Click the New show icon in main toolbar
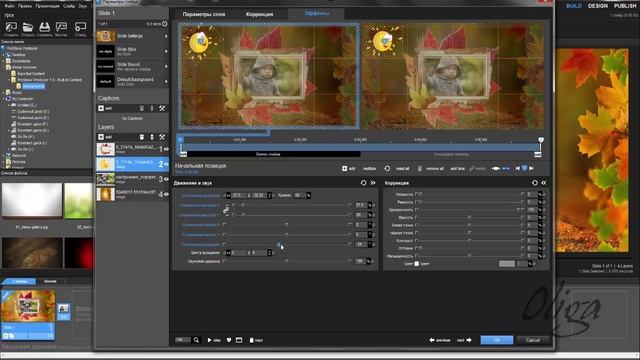 point(11,27)
